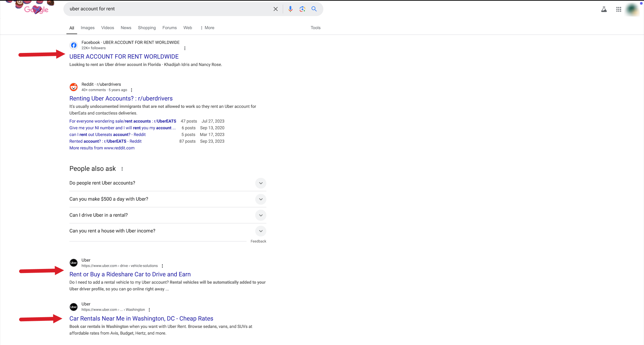The height and width of the screenshot is (345, 644).
Task: Switch to the Web tab
Action: click(188, 28)
